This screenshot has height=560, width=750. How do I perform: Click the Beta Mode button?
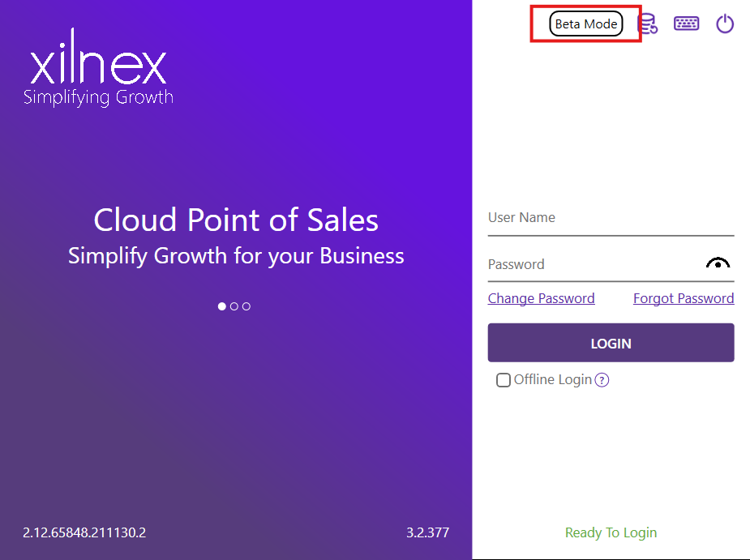(586, 24)
